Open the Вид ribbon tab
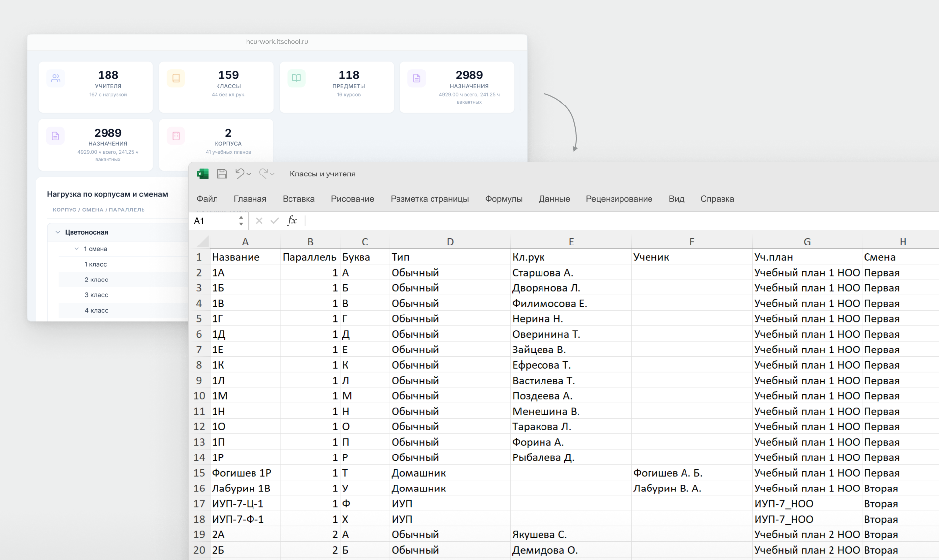The width and height of the screenshot is (939, 560). pos(676,199)
